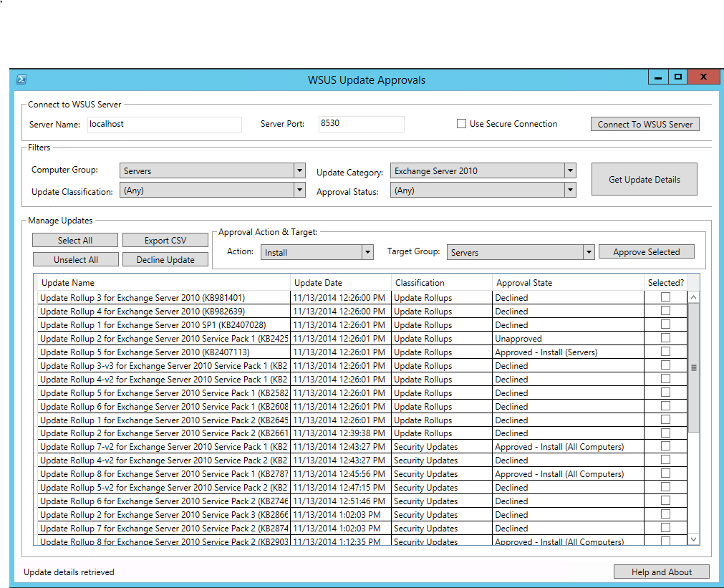Open Help and About

coord(662,572)
